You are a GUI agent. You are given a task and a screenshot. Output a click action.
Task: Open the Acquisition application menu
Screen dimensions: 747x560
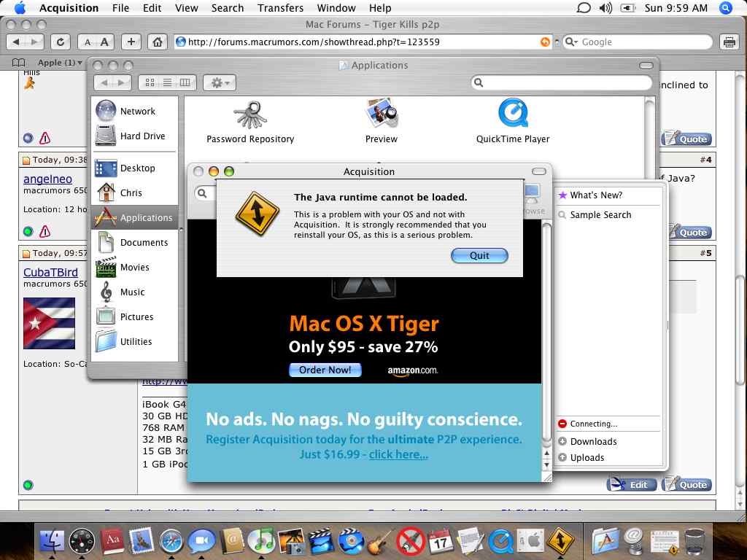point(69,8)
